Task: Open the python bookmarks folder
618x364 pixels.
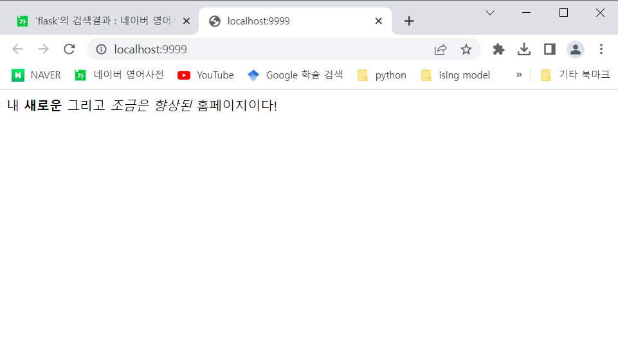Action: 381,75
